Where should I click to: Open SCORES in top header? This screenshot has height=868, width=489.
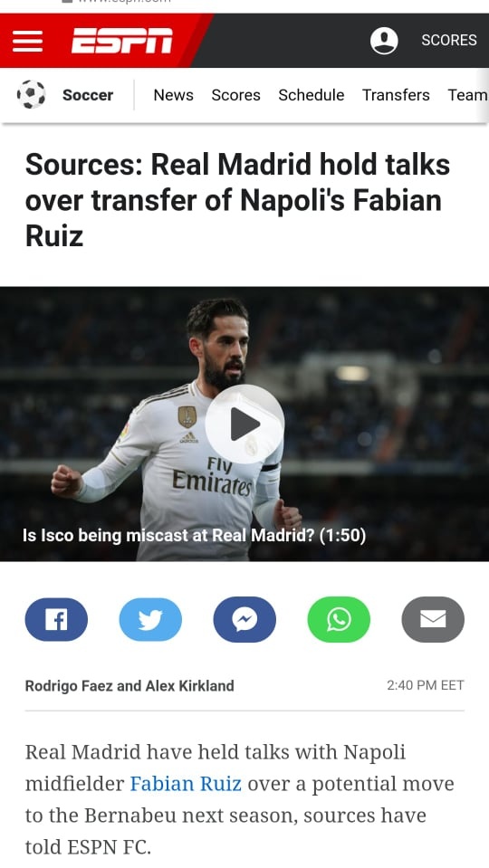click(x=449, y=41)
